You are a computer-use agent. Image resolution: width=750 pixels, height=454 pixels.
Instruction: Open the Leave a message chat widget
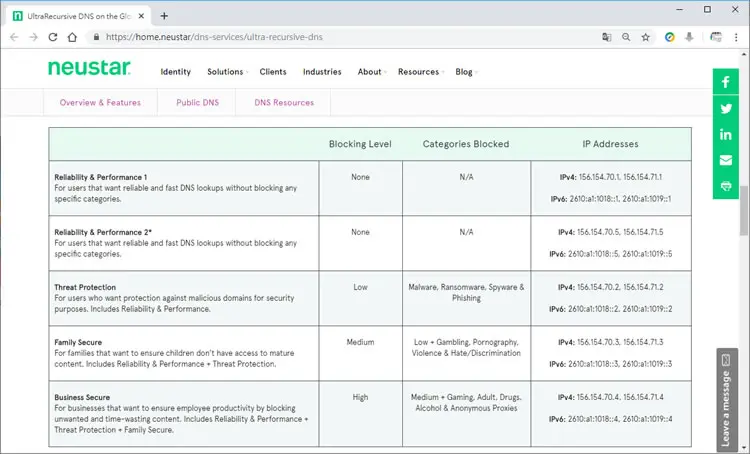pos(727,401)
